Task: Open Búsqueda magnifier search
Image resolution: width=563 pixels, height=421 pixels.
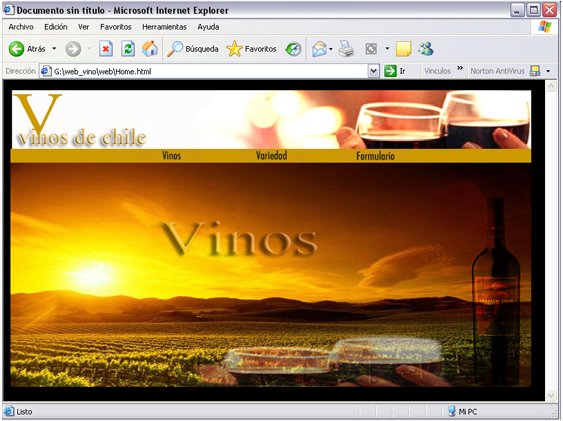Action: point(193,49)
